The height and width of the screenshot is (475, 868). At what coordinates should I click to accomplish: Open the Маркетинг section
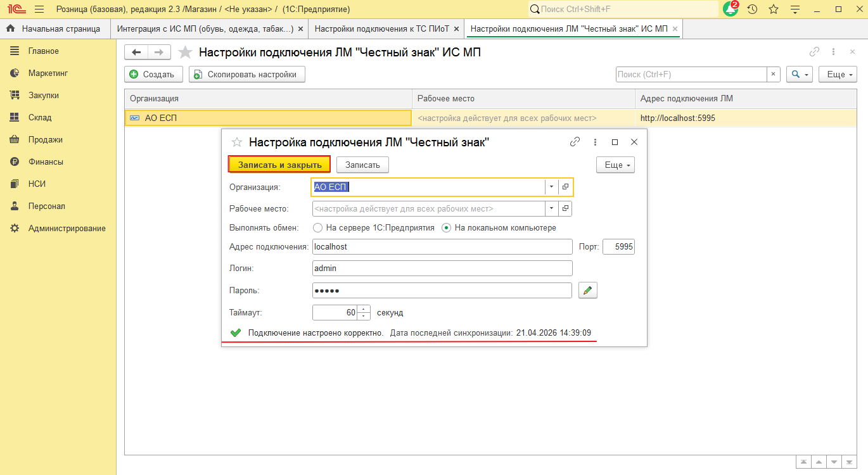48,73
